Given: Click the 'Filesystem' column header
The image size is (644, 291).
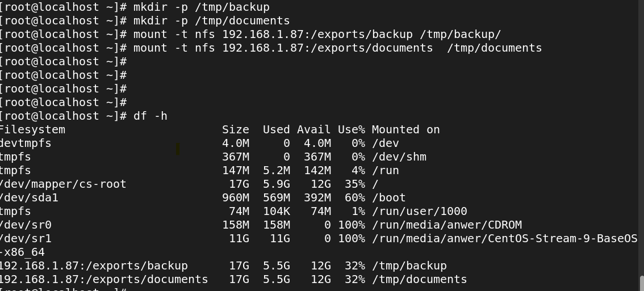Looking at the screenshot, I should (x=32, y=130).
